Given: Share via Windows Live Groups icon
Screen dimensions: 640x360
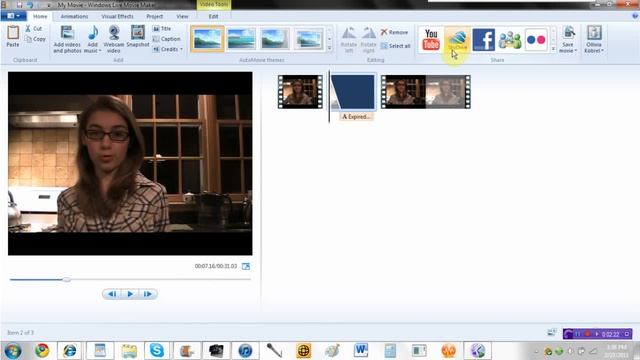Looking at the screenshot, I should (x=510, y=39).
